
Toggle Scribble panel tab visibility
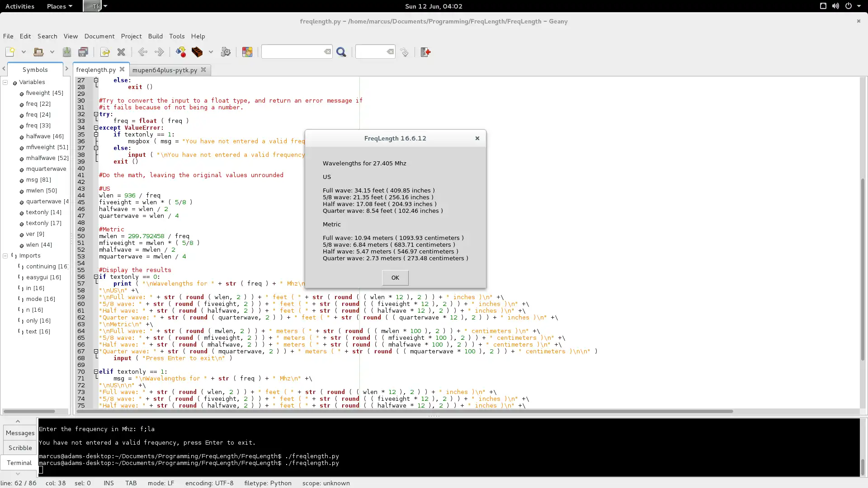click(x=20, y=447)
